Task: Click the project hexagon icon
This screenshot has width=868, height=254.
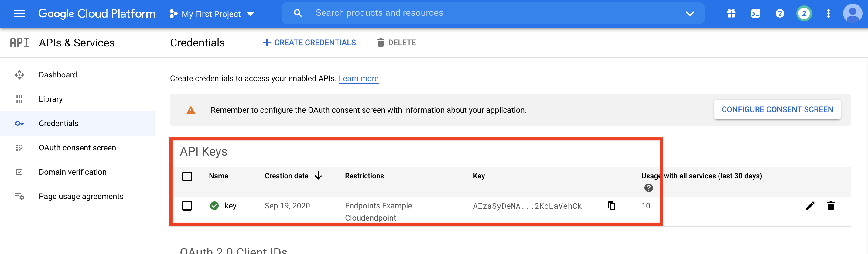Action: [x=173, y=14]
